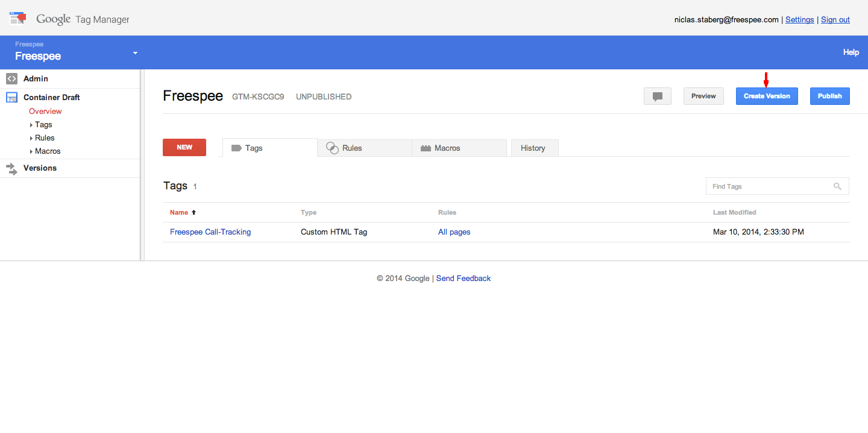Open Versions in the left sidebar
Viewport: 868px width, 433px height.
[40, 168]
